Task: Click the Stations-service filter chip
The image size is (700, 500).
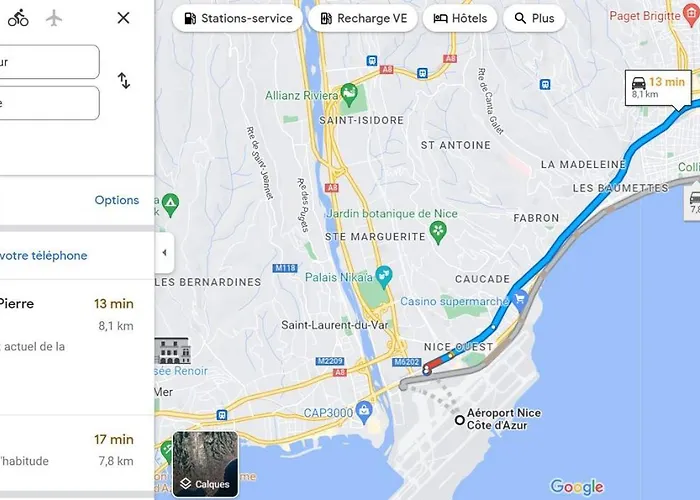Action: coord(238,18)
